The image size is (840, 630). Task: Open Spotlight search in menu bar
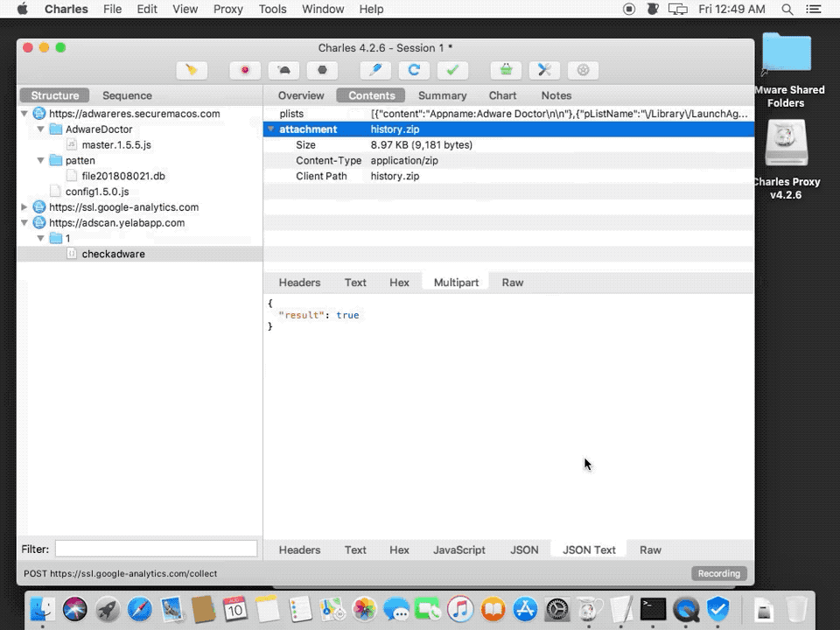[x=787, y=9]
